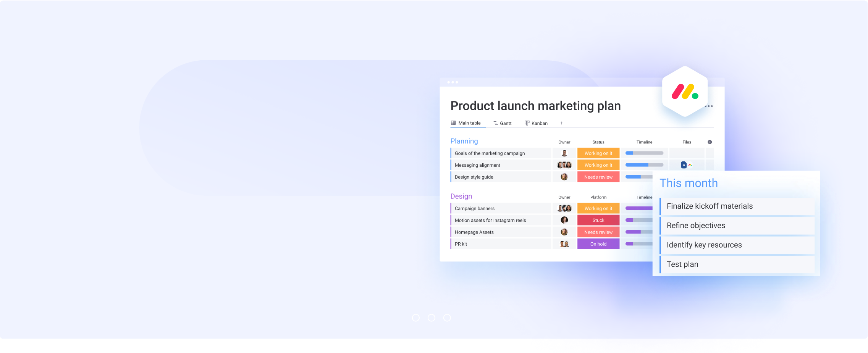
Task: Select the third carousel dot indicator
Action: pyautogui.click(x=447, y=318)
